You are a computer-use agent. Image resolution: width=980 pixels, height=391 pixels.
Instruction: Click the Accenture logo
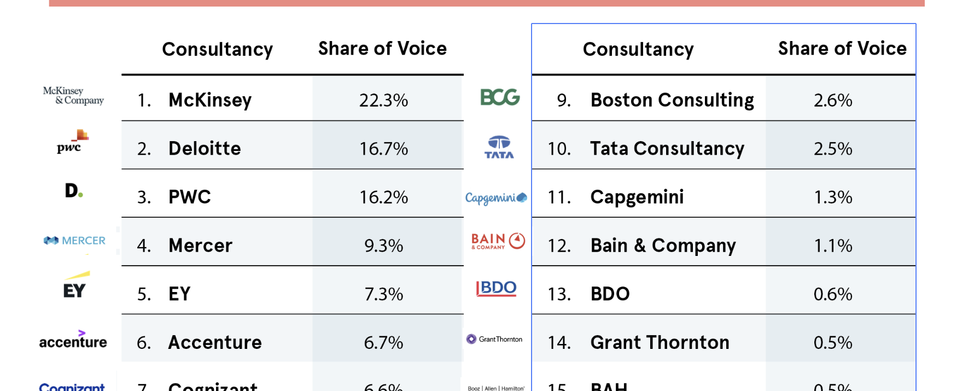click(x=73, y=340)
